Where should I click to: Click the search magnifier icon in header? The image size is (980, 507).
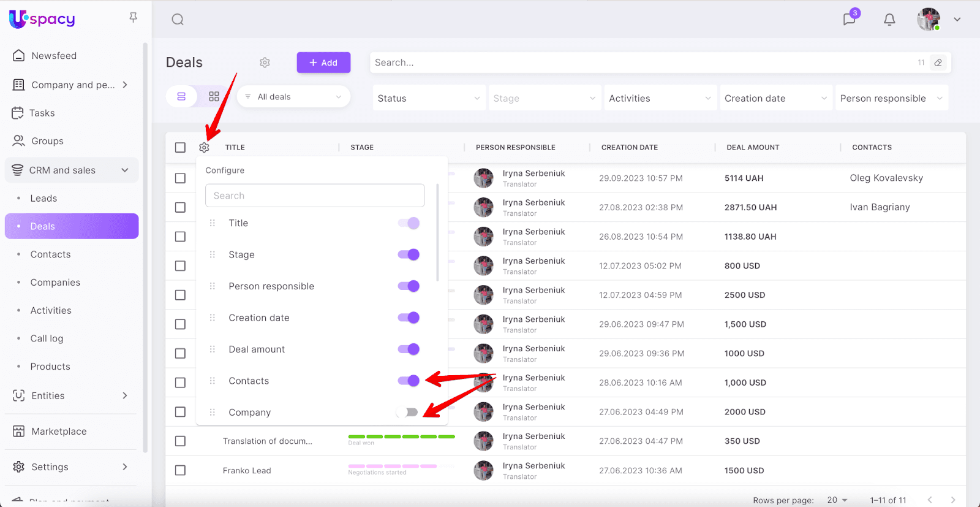178,20
